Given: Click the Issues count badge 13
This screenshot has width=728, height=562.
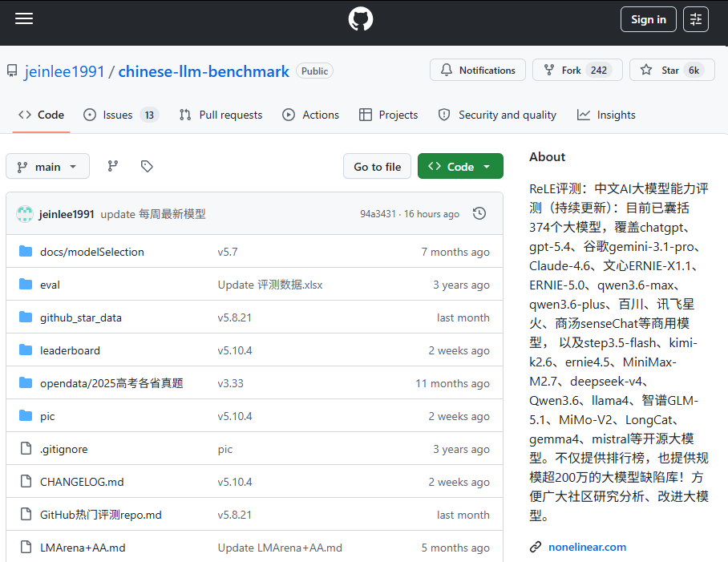Looking at the screenshot, I should click(x=149, y=115).
